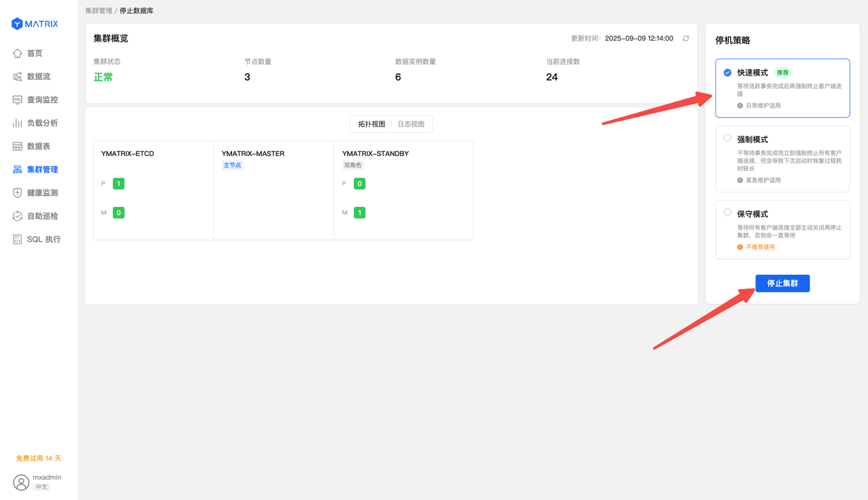Viewport: 868px width, 500px height.
Task: Click YMATRIX-STANDBY's P count badge 0
Action: pyautogui.click(x=359, y=184)
